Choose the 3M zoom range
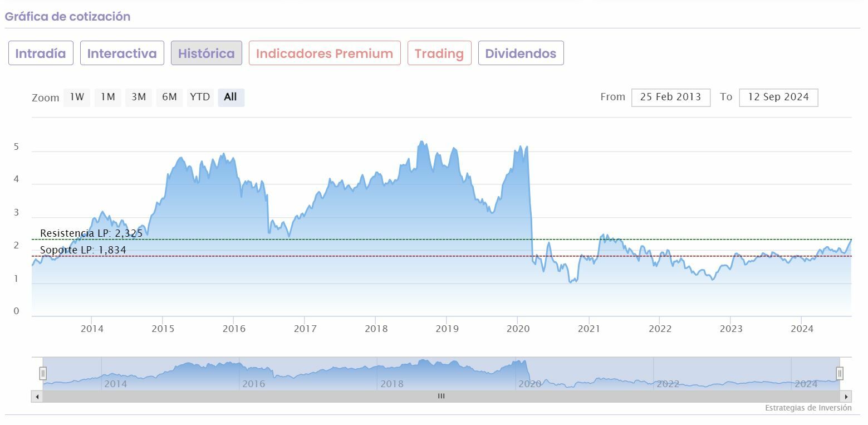Screen dimensions: 868x425 point(139,97)
